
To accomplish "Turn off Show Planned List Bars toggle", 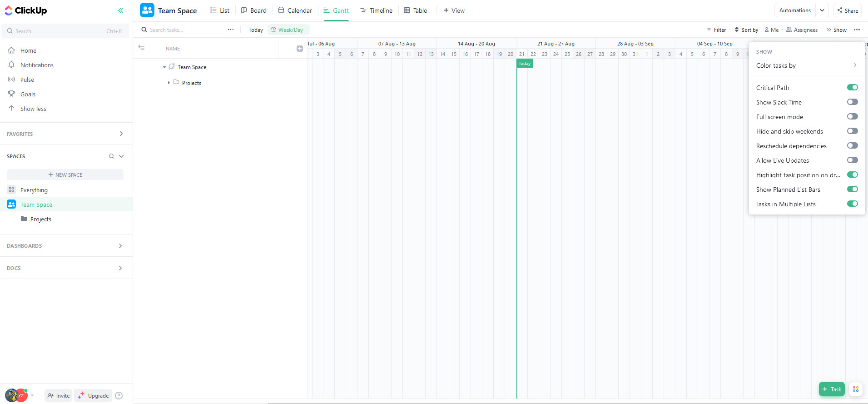I will click(x=852, y=189).
